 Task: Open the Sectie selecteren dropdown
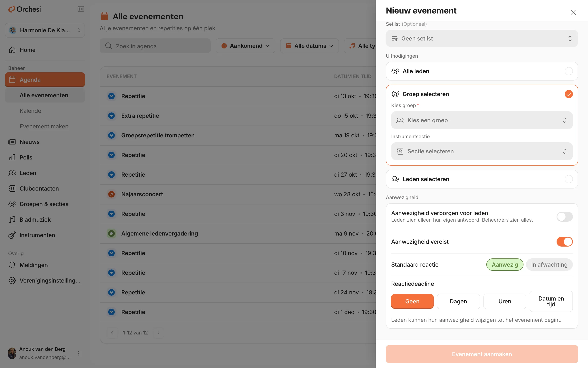point(482,151)
